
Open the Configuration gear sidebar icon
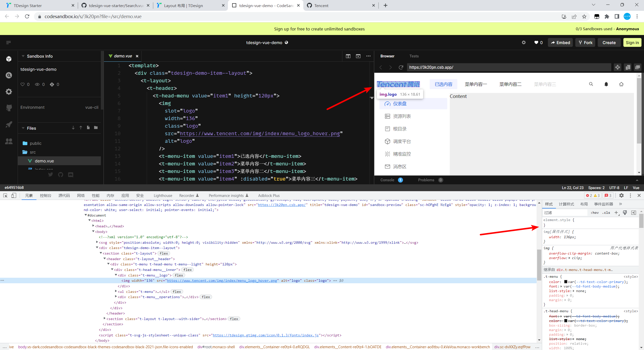[x=9, y=92]
